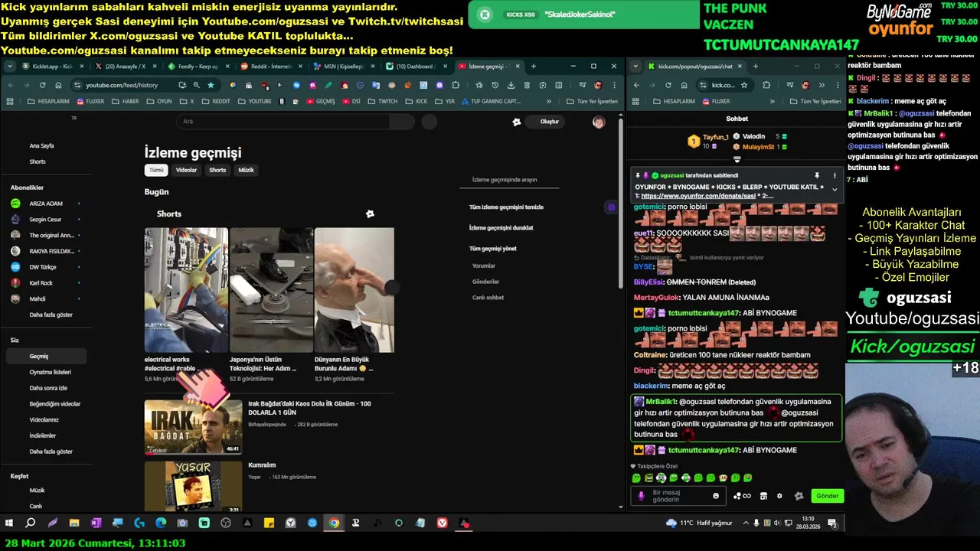
Task: Reload the Kick chat popout window
Action: pyautogui.click(x=668, y=85)
